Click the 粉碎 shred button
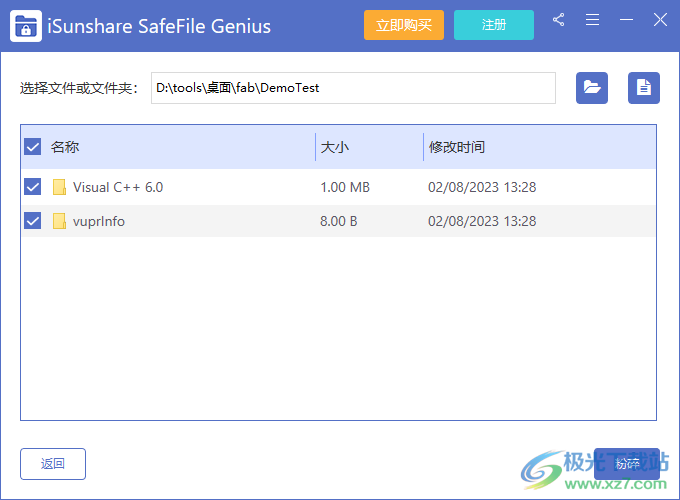 (627, 464)
